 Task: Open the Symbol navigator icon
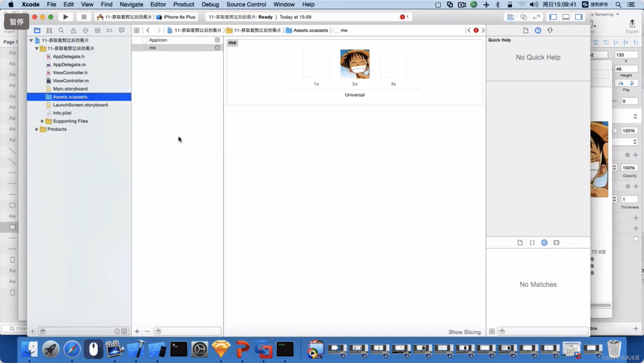(49, 30)
